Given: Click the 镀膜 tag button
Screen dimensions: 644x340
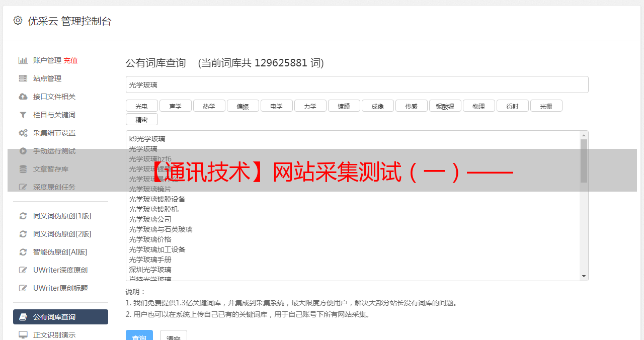Looking at the screenshot, I should click(x=344, y=106).
